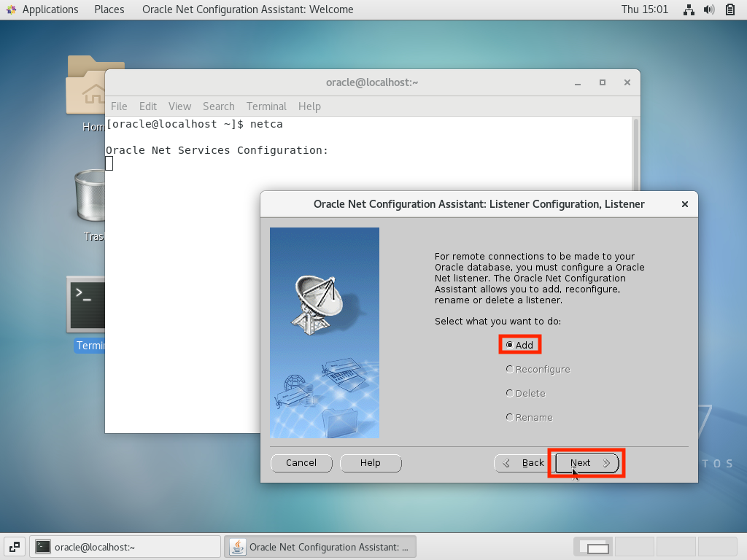Select the Add radio button

519,345
